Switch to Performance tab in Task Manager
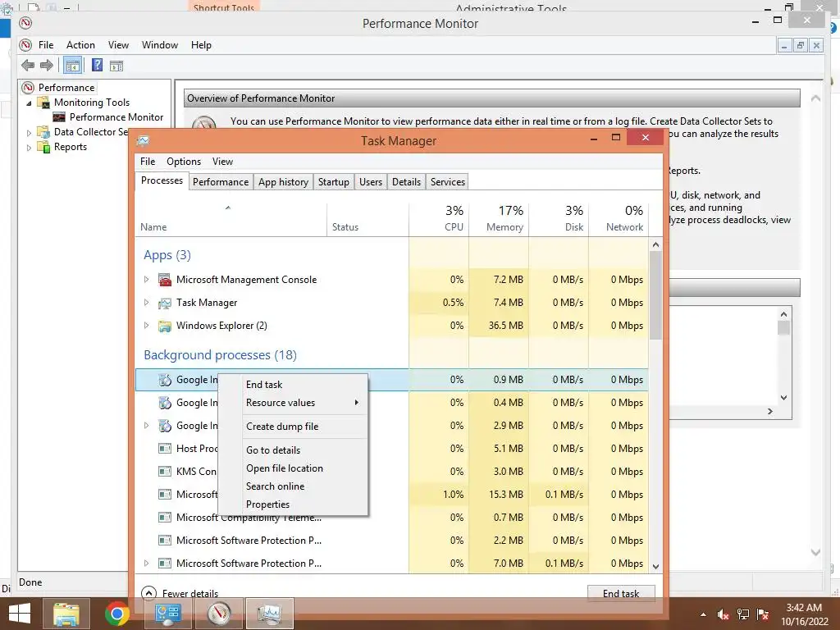840x630 pixels. click(221, 182)
